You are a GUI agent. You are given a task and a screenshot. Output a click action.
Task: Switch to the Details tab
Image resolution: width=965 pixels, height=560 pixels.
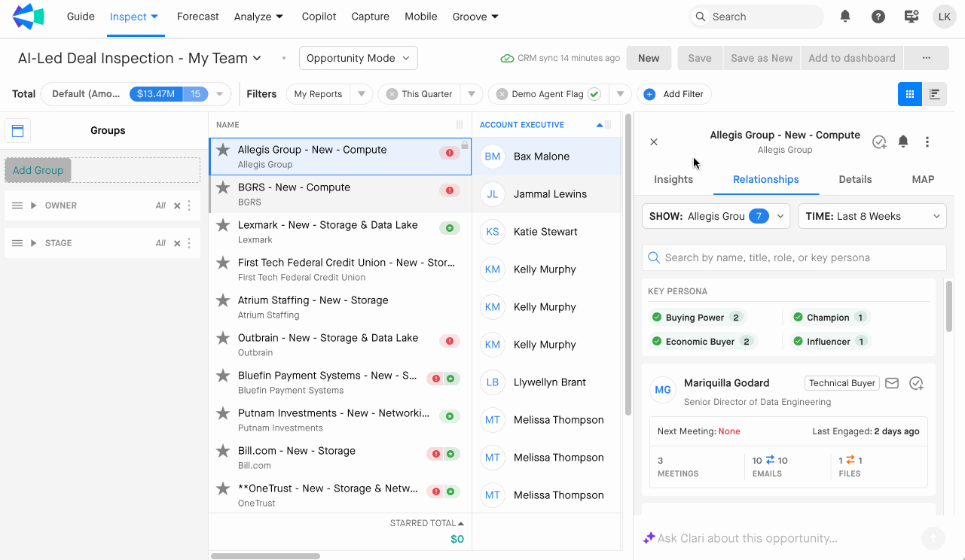[855, 179]
